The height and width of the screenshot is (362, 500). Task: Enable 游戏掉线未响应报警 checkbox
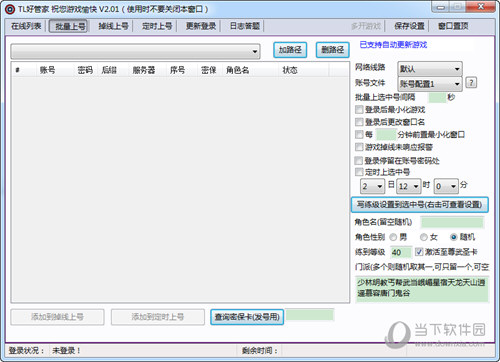pyautogui.click(x=359, y=147)
